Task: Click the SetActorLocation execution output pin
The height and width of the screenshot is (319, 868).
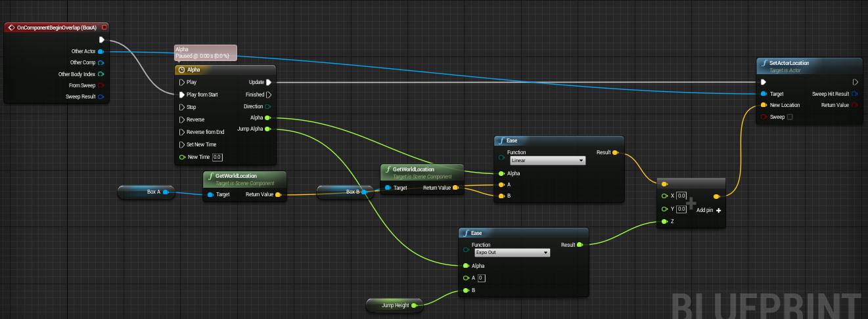Action: point(856,82)
